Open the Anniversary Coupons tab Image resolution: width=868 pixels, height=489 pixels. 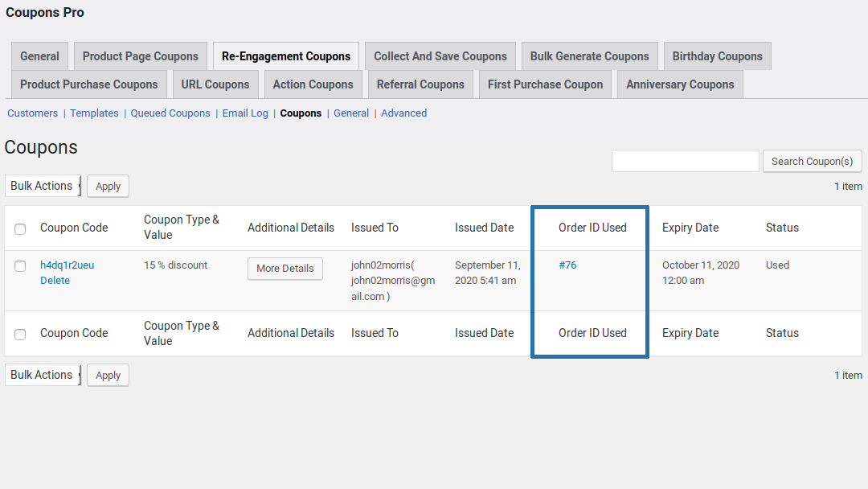tap(679, 84)
